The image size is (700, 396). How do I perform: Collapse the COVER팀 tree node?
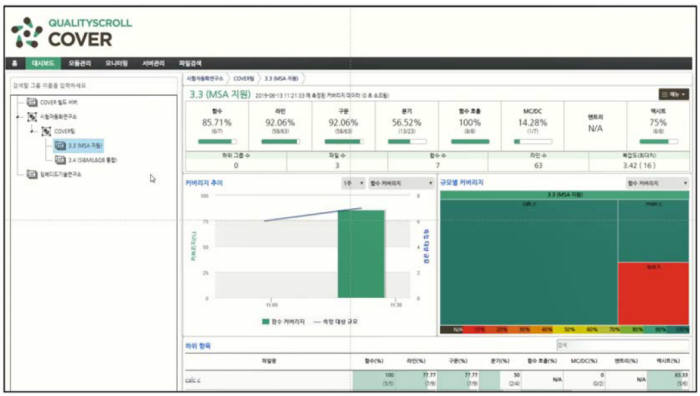click(x=33, y=131)
